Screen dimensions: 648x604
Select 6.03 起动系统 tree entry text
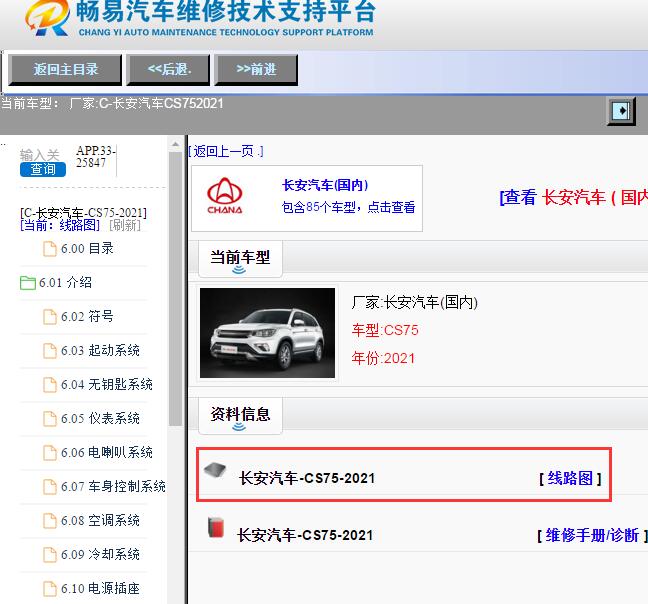[100, 350]
